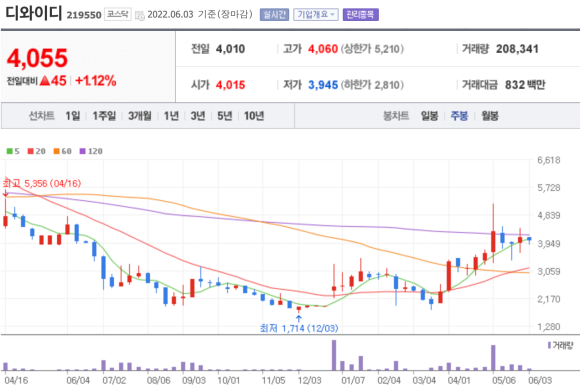The image size is (580, 392).
Task: Open the 기업개요 dropdown
Action: tap(316, 15)
